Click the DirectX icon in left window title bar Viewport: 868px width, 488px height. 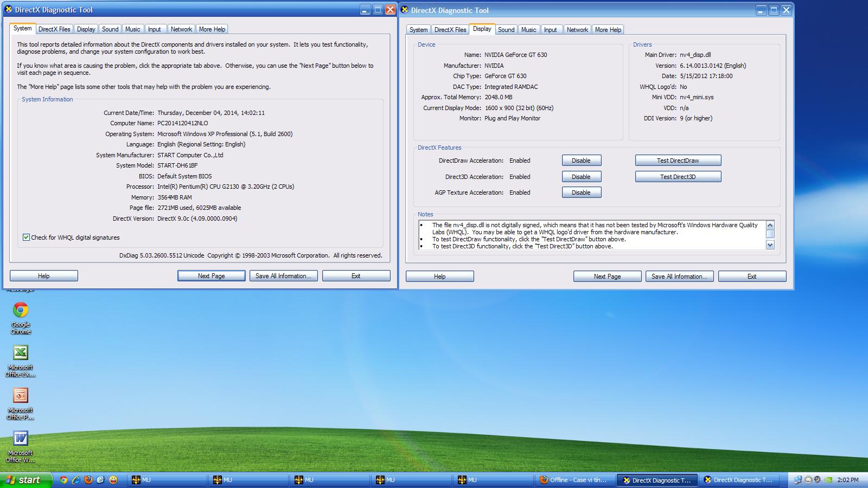pyautogui.click(x=9, y=10)
